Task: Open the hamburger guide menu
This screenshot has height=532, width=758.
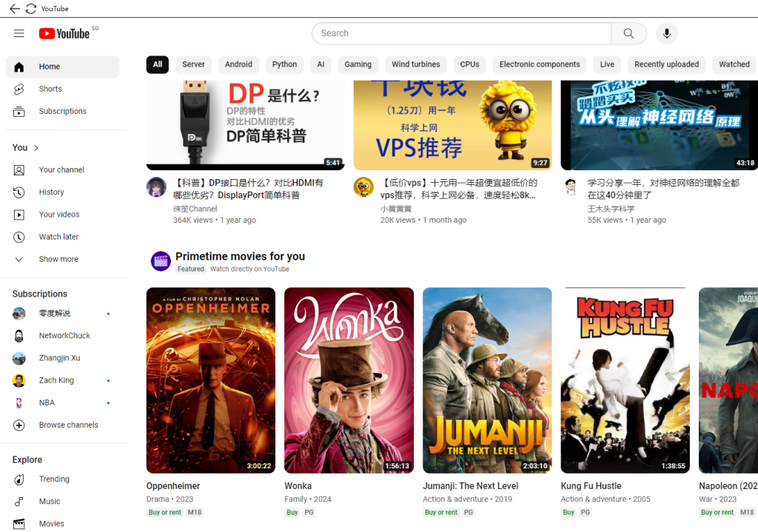Action: point(19,33)
